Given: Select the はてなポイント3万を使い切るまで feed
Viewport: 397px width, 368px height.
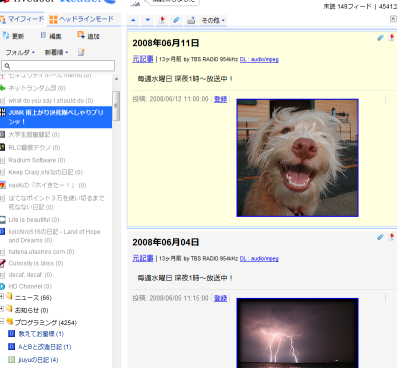Looking at the screenshot, I should point(56,202).
